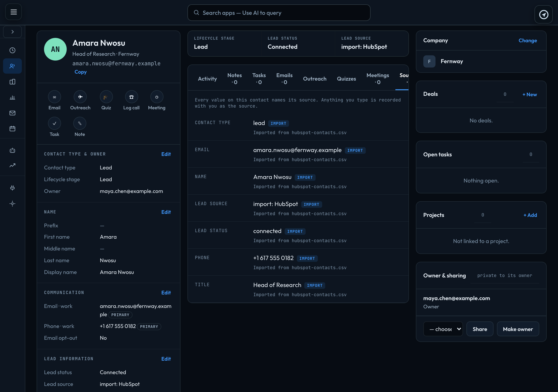Switch to the Tasks tab
This screenshot has width=558, height=392.
coord(259,79)
